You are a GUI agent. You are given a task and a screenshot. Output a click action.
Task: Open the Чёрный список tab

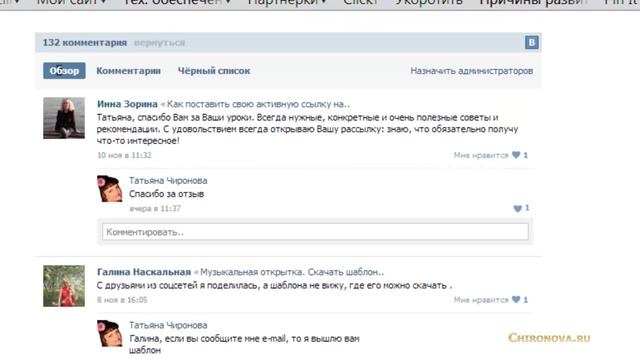point(214,71)
